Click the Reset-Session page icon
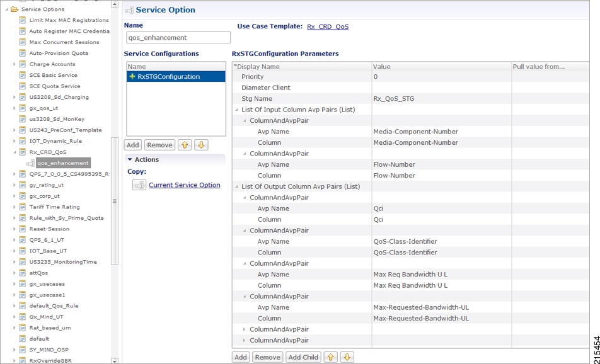The height and width of the screenshot is (364, 600). point(23,229)
